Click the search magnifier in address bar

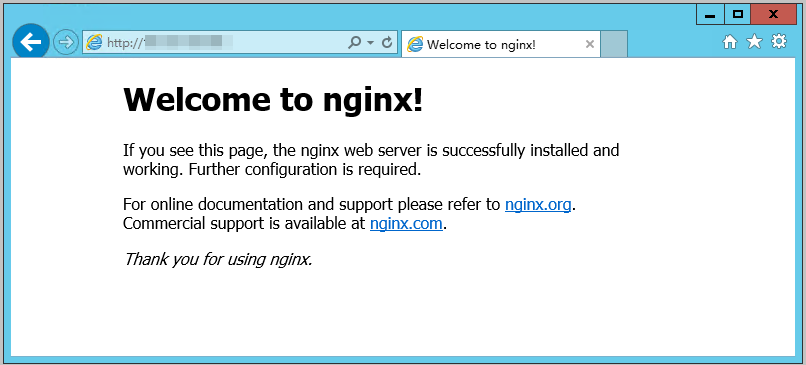(354, 42)
